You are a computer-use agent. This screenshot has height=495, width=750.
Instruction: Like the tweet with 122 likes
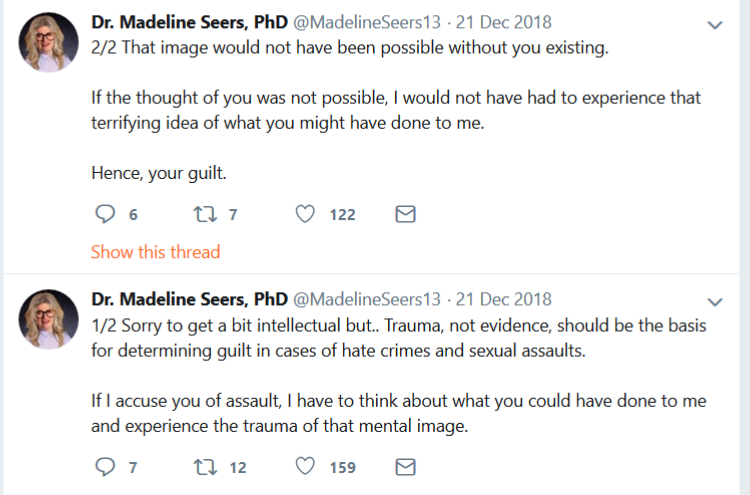coord(305,214)
